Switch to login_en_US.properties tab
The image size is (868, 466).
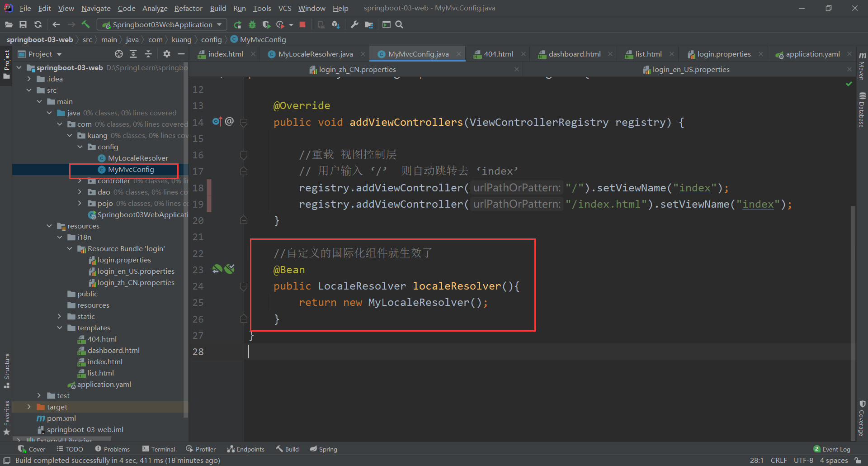pos(691,70)
